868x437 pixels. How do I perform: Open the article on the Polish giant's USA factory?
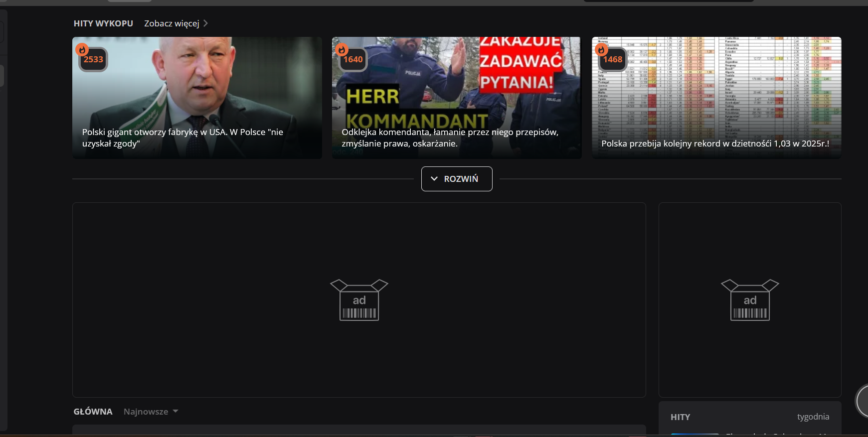click(182, 138)
